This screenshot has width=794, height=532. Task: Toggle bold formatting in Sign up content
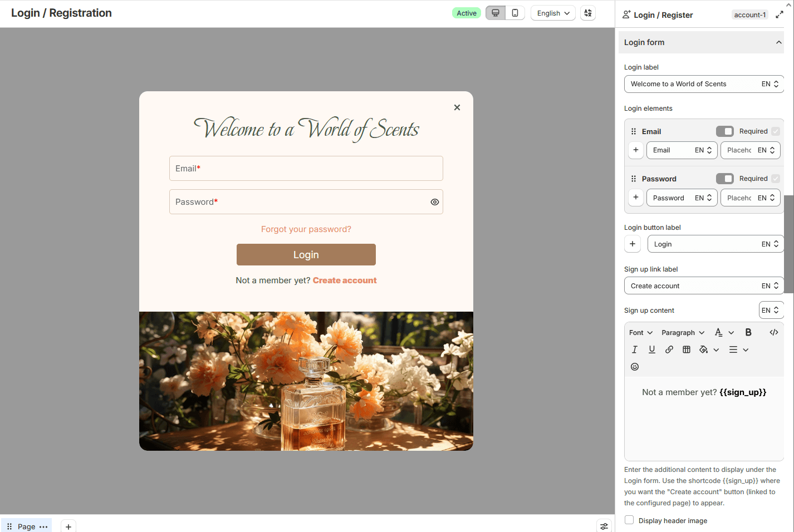click(x=748, y=332)
